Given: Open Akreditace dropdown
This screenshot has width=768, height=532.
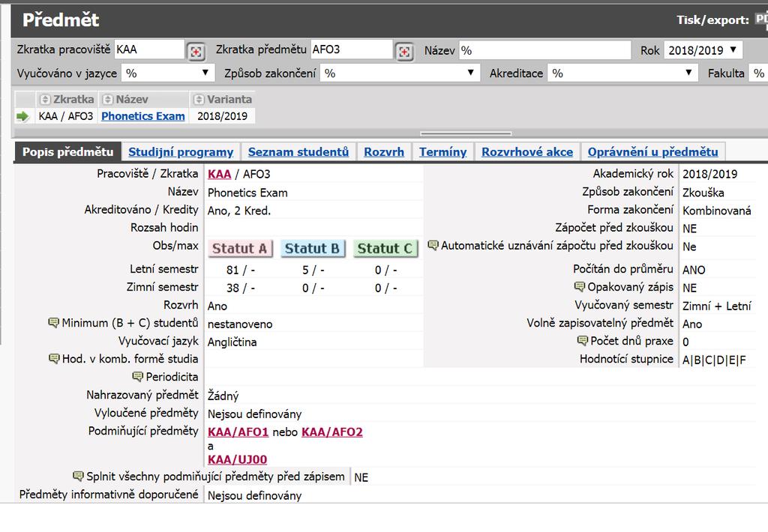Looking at the screenshot, I should pyautogui.click(x=622, y=73).
